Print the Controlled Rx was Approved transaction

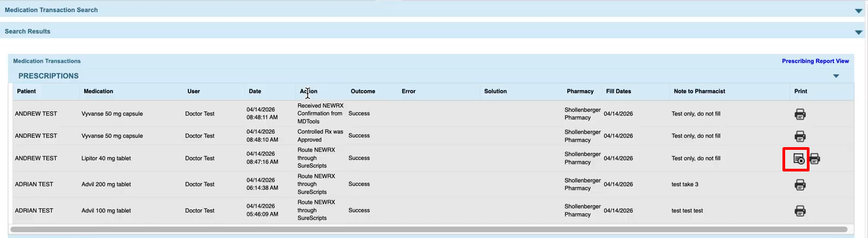800,136
